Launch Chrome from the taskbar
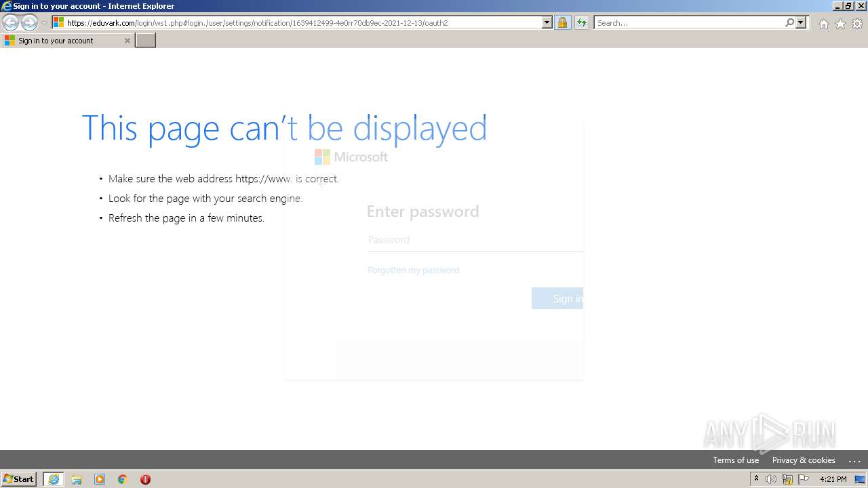The width and height of the screenshot is (868, 488). pyautogui.click(x=123, y=479)
